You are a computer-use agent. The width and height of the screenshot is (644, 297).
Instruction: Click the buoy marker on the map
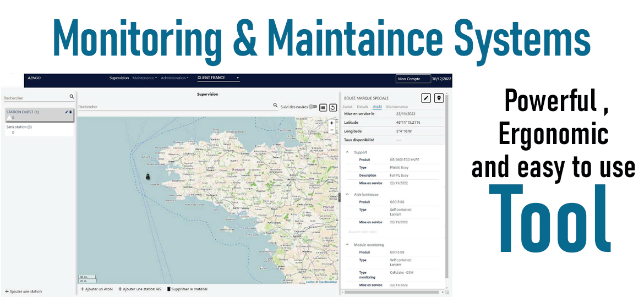click(x=148, y=176)
